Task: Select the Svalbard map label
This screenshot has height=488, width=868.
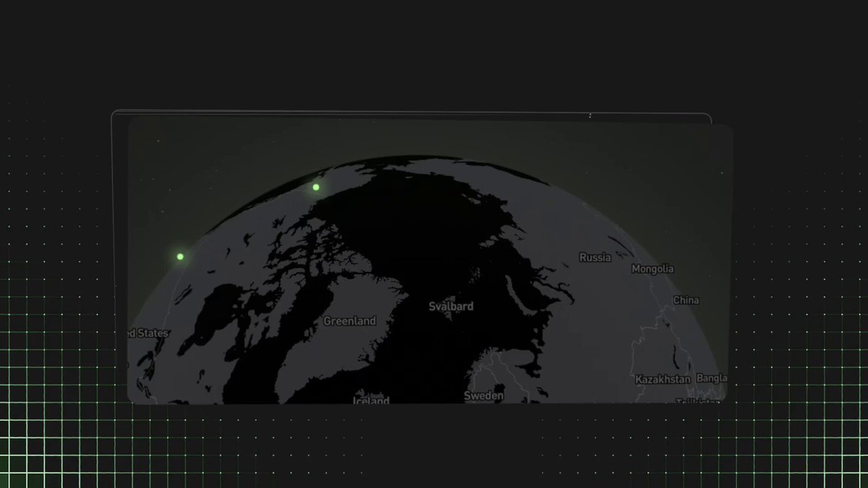Action: point(451,307)
